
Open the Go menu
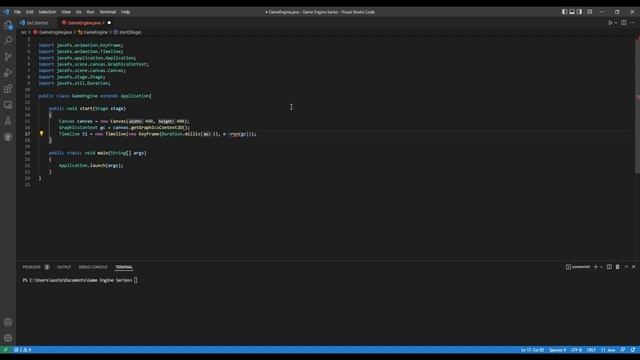pyautogui.click(x=78, y=12)
